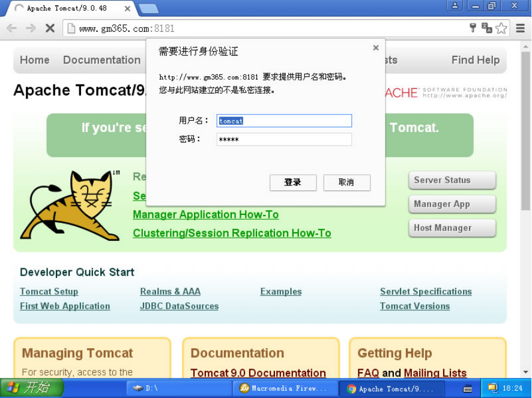The width and height of the screenshot is (532, 398).
Task: Open Home in the Tomcat nav bar
Action: (35, 60)
